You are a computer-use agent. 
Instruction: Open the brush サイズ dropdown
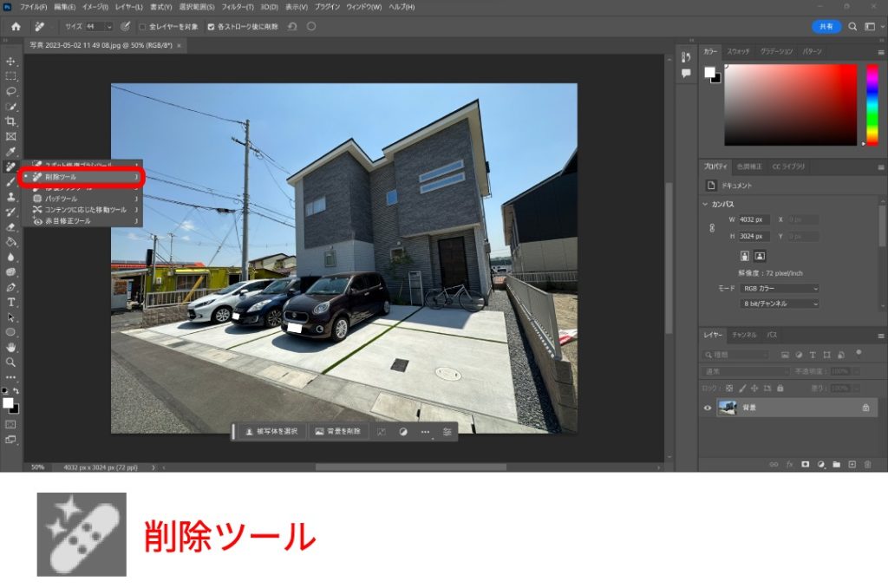coord(108,27)
